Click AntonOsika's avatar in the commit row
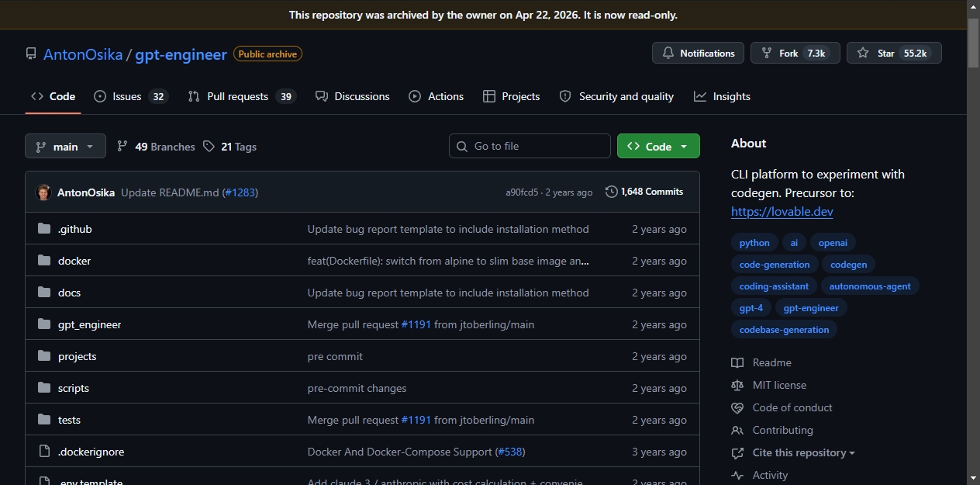The width and height of the screenshot is (980, 485). (x=43, y=192)
